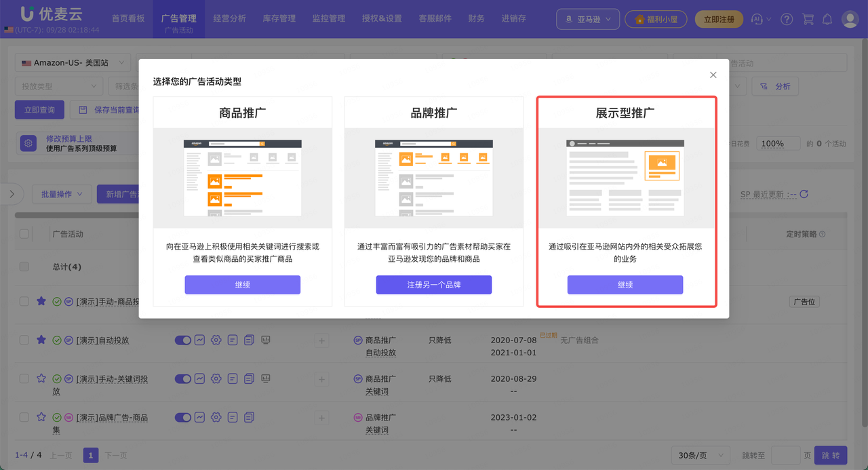Open settings gear for [演示]自动投放

click(216, 340)
